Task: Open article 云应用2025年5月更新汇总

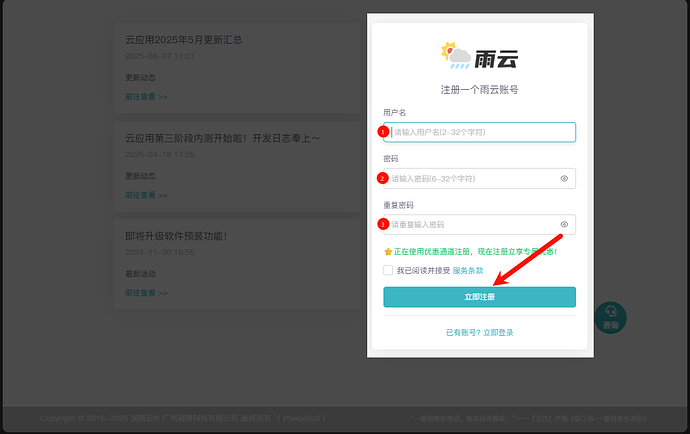Action: coord(184,40)
